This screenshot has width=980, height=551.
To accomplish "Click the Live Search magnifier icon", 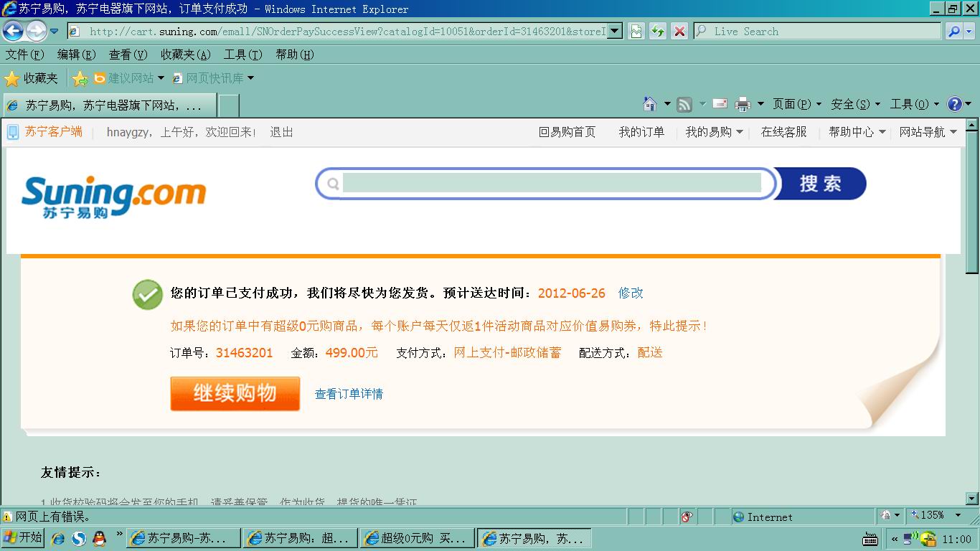I will coord(953,32).
